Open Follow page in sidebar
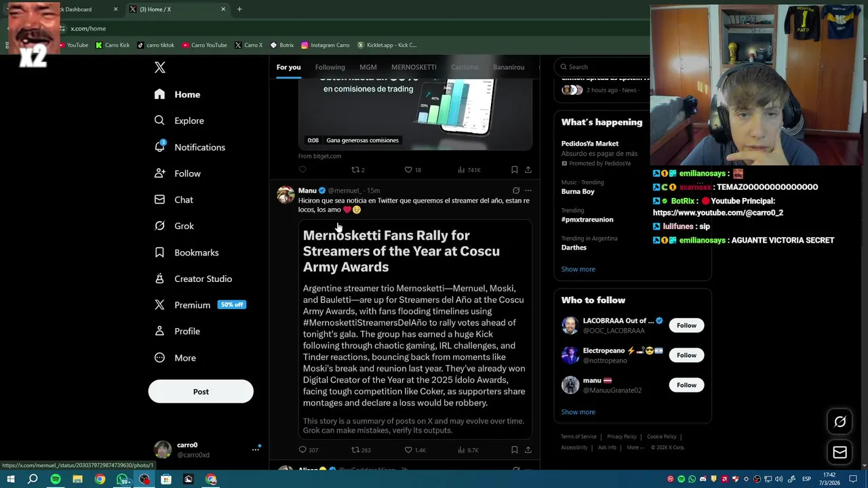 pos(177,174)
